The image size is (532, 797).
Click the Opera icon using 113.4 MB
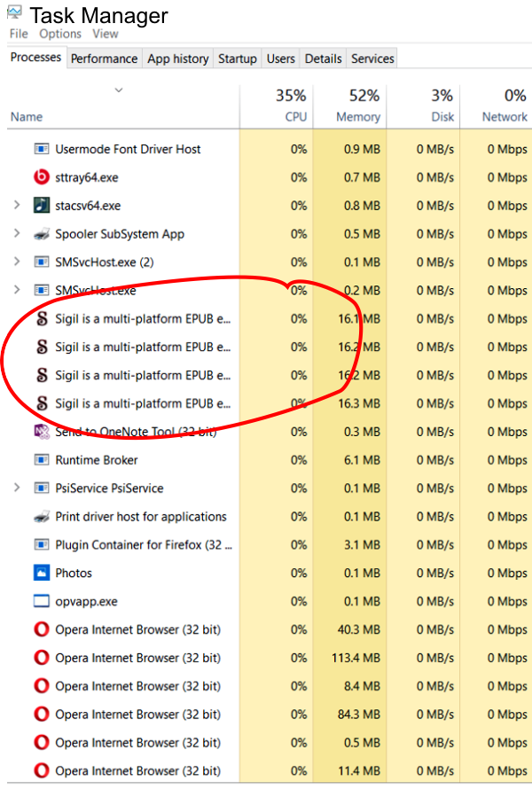coord(41,658)
